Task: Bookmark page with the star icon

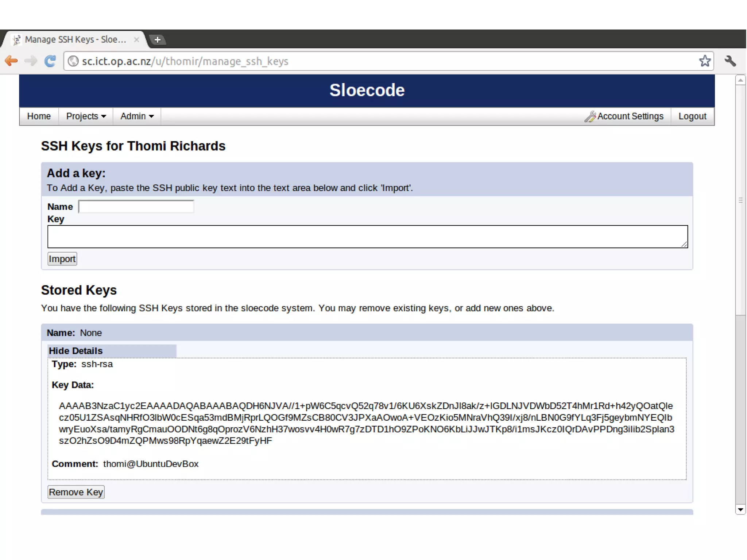Action: tap(705, 61)
